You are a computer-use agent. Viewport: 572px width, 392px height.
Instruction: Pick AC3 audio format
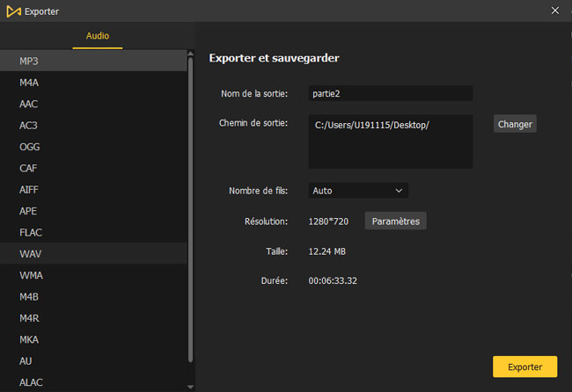coord(93,126)
